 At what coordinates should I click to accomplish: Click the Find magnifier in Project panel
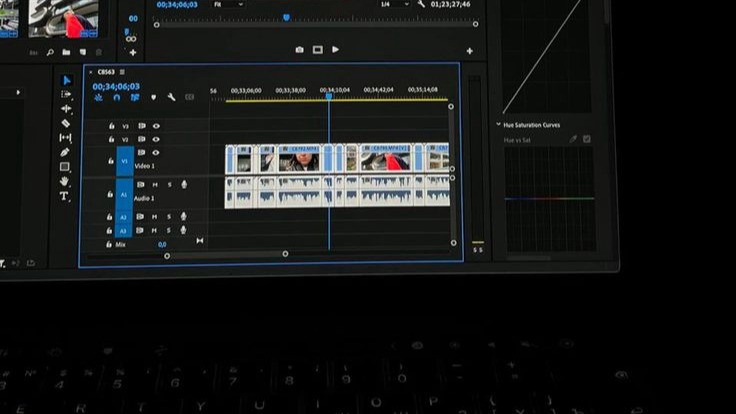[x=50, y=53]
